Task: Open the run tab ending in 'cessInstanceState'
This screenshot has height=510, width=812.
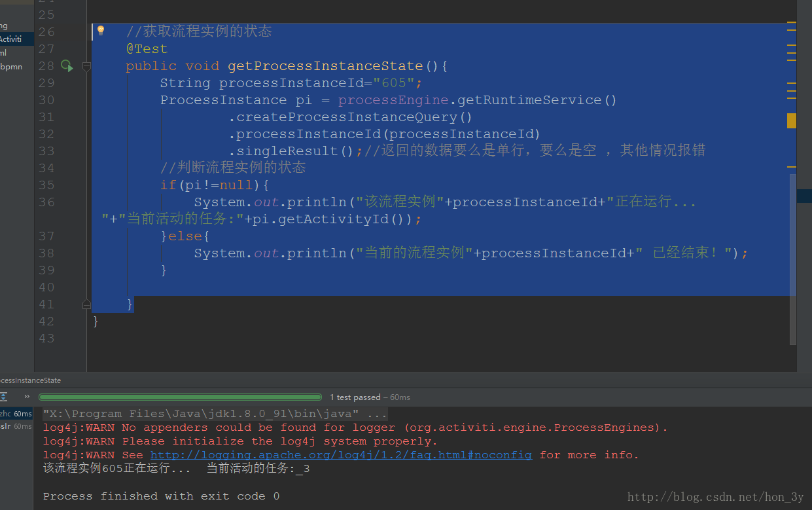Action: click(x=30, y=380)
